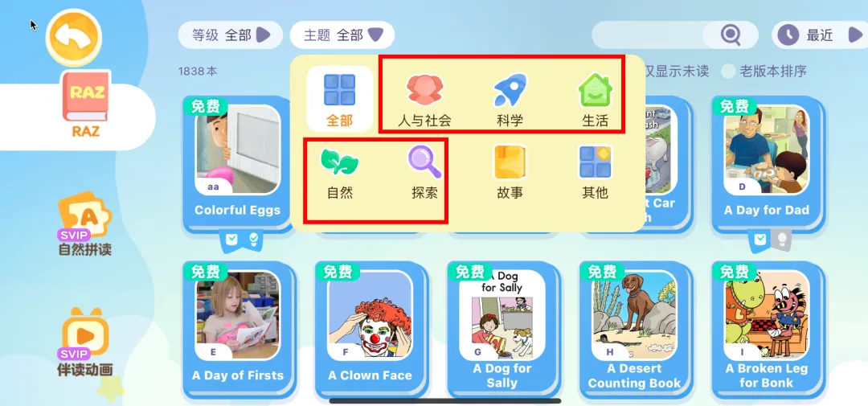The image size is (868, 406).
Task: Tap the orange back arrow button
Action: [x=74, y=37]
